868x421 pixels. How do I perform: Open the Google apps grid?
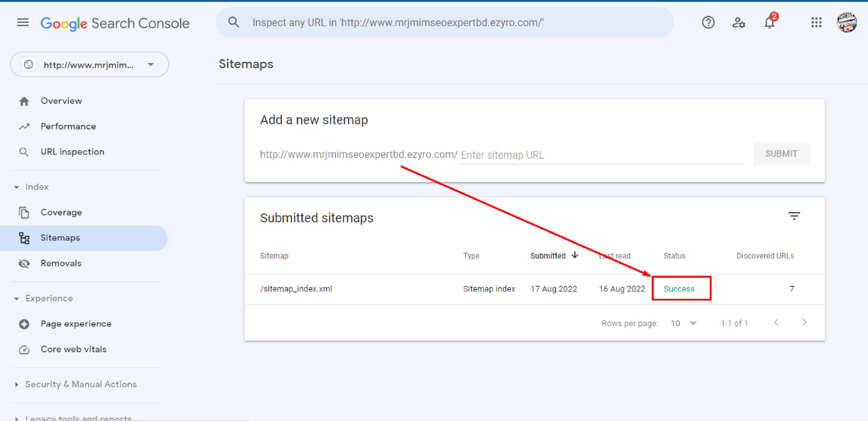pos(816,23)
